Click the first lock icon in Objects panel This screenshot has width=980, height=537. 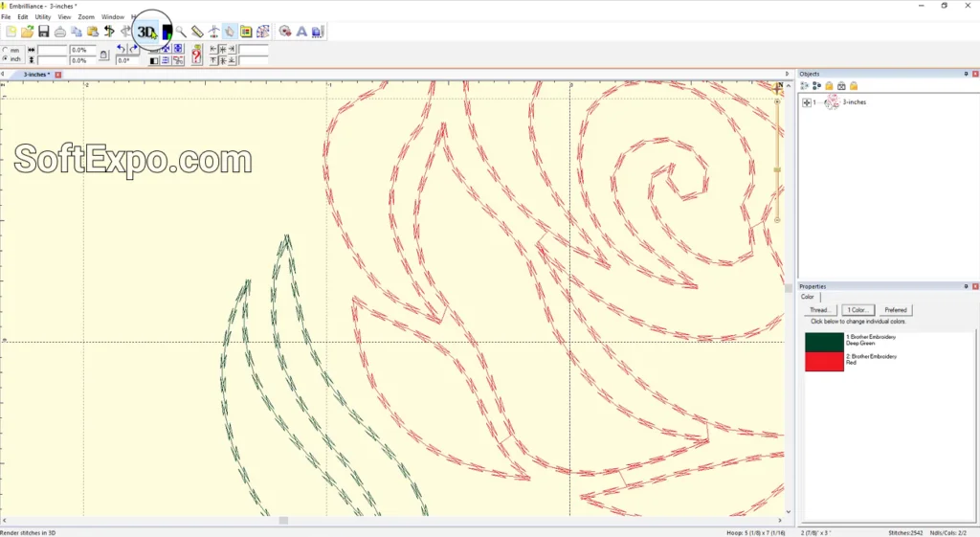coord(829,85)
